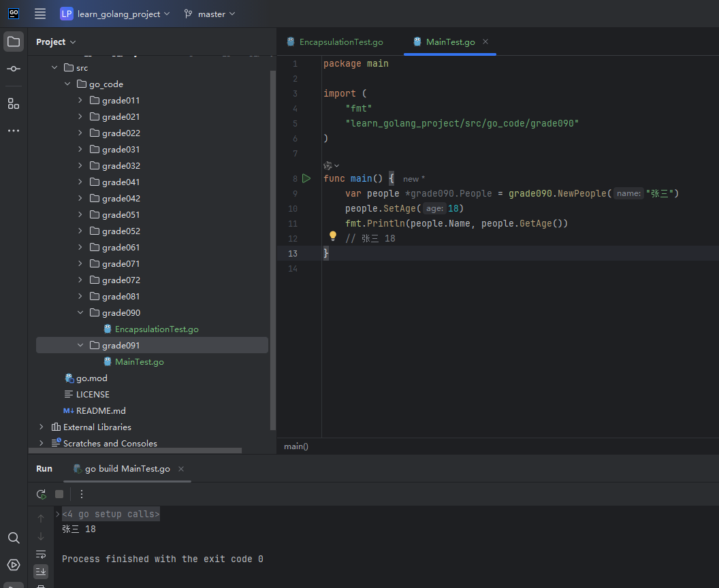Place cursor on line 14
This screenshot has height=588, width=719.
tap(520, 269)
